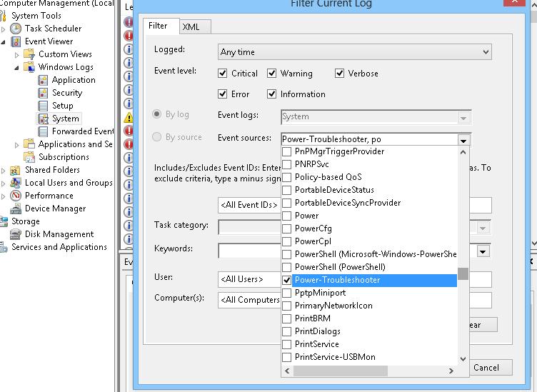The width and height of the screenshot is (537, 392).
Task: Open the Logged time dropdown
Action: [354, 52]
